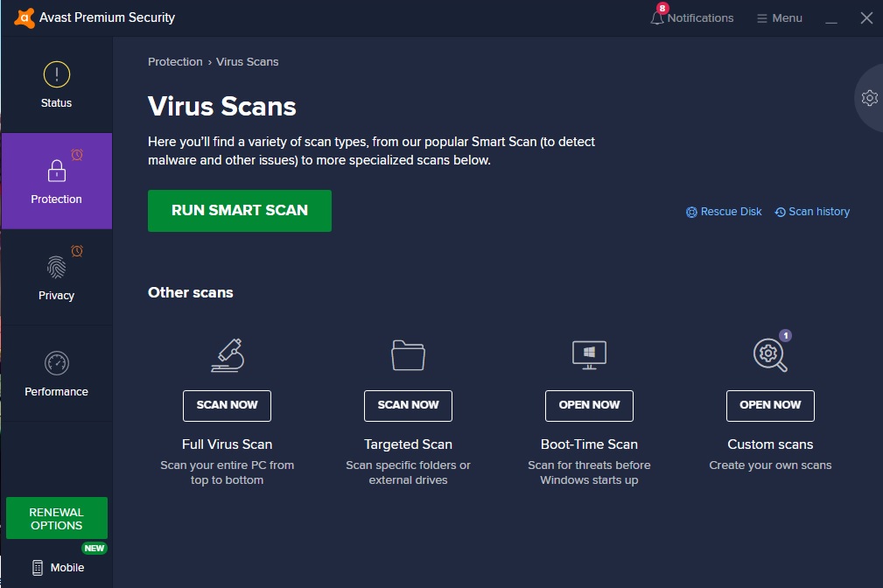
Task: Click Renewal Options
Action: [56, 517]
